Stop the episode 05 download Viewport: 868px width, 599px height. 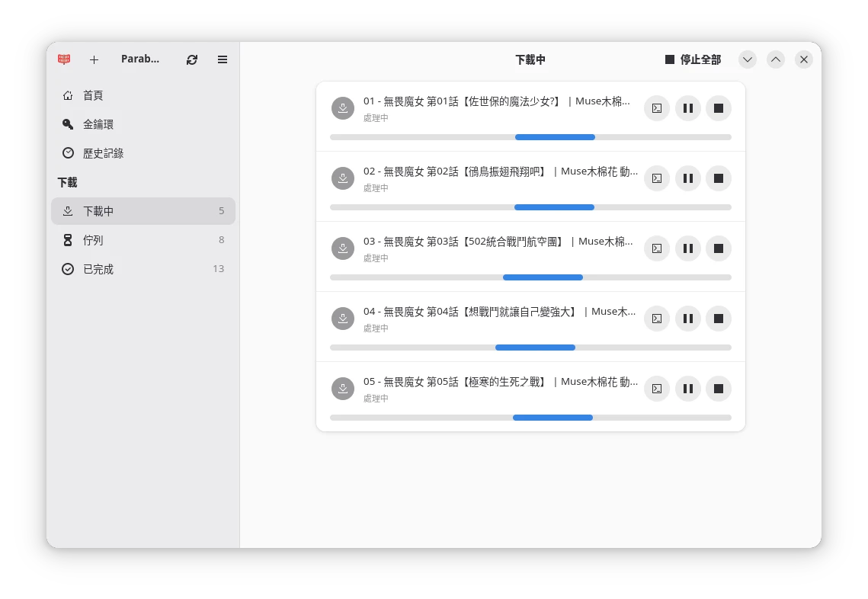[x=718, y=389]
